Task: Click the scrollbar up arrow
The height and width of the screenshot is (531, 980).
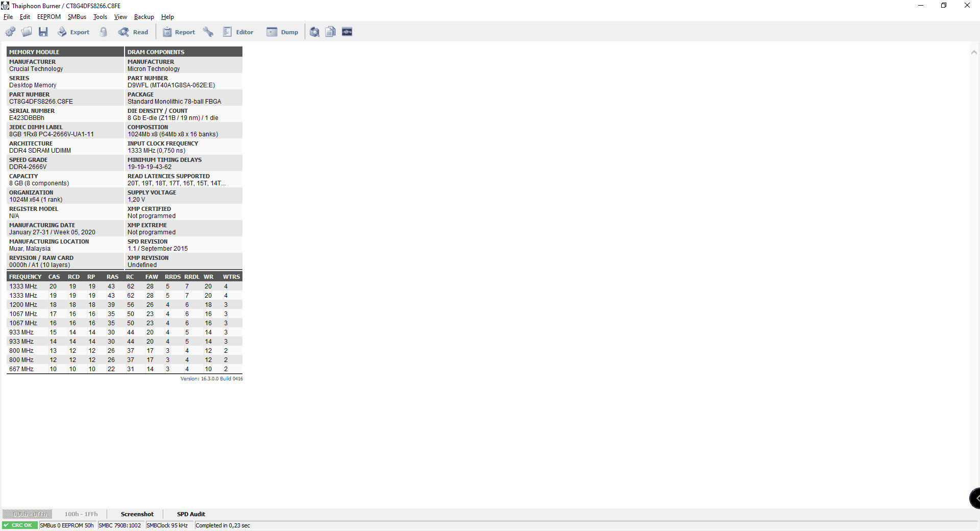Action: [974, 52]
